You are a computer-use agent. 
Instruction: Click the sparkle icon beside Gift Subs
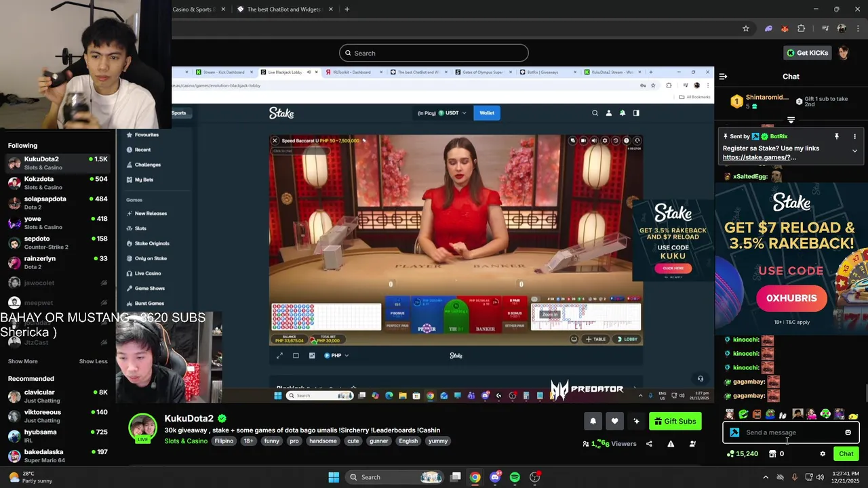[x=636, y=421]
